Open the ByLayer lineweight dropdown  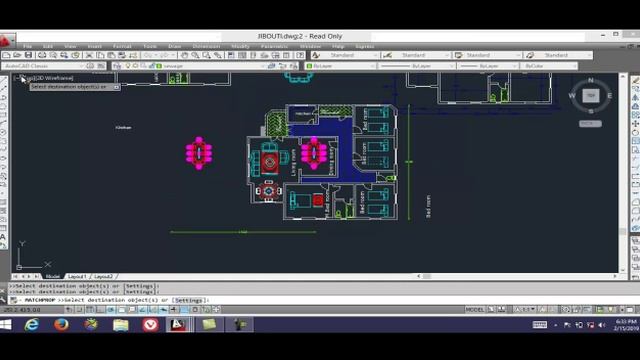[516, 66]
